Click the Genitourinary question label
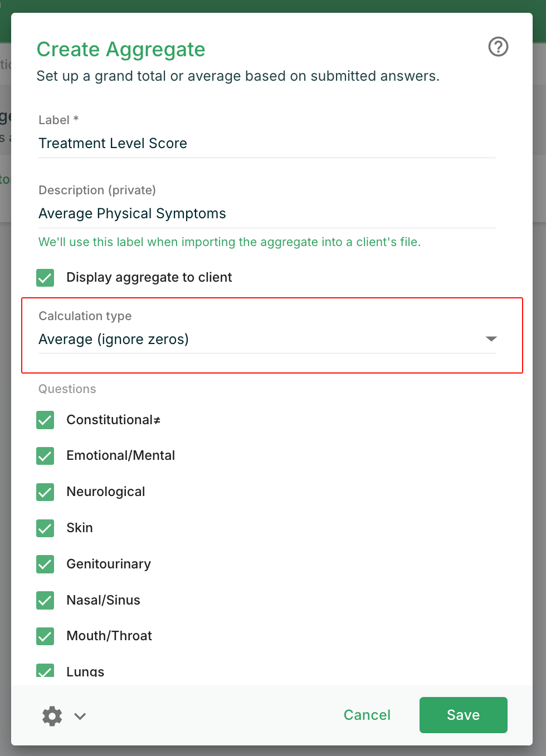This screenshot has width=546, height=756. point(109,564)
